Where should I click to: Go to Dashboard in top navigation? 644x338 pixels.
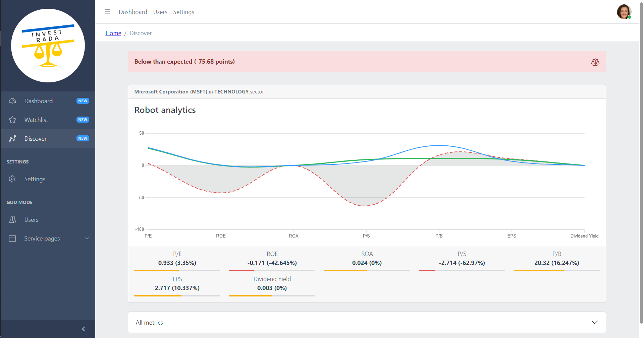click(133, 12)
